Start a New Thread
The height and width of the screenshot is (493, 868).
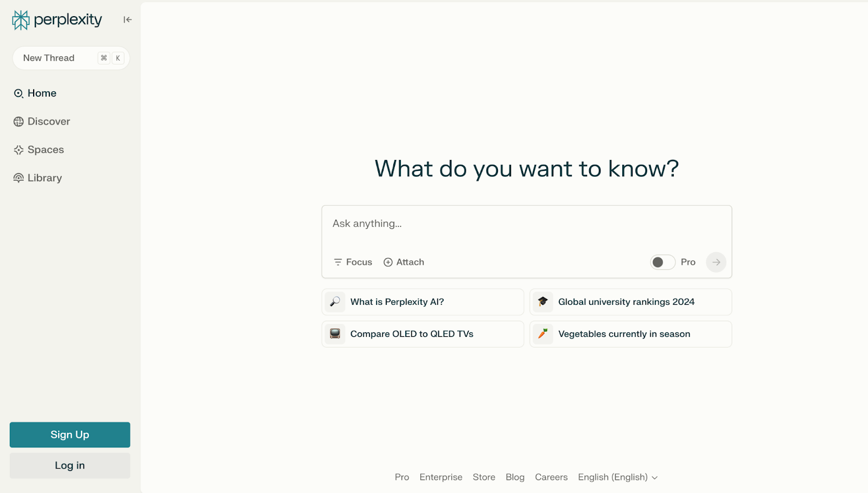point(71,58)
